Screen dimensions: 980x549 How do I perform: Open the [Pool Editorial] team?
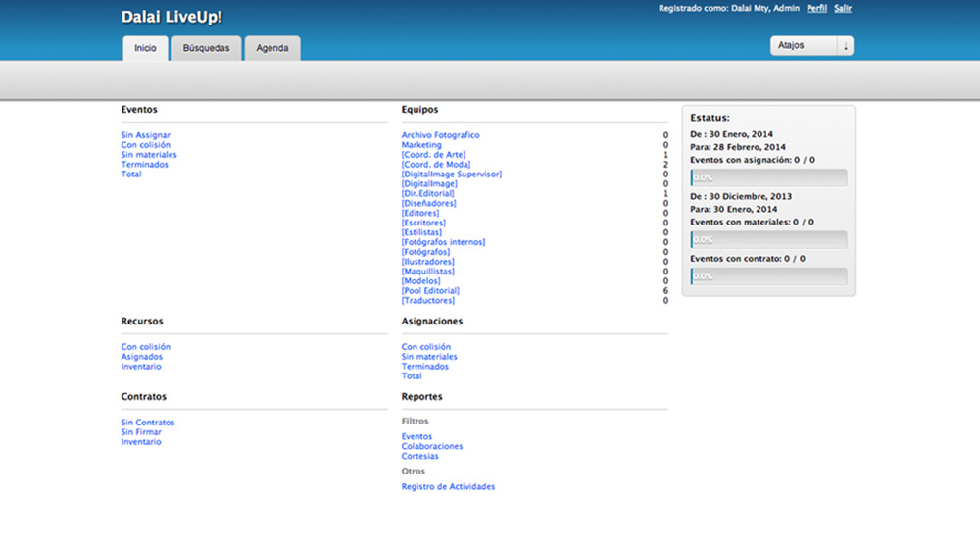(430, 291)
